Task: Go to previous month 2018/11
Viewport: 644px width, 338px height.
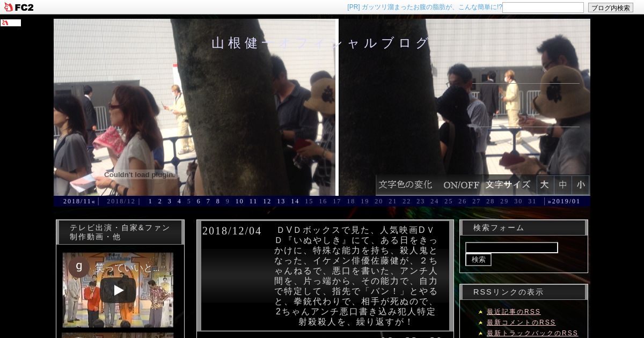Action: tap(79, 201)
